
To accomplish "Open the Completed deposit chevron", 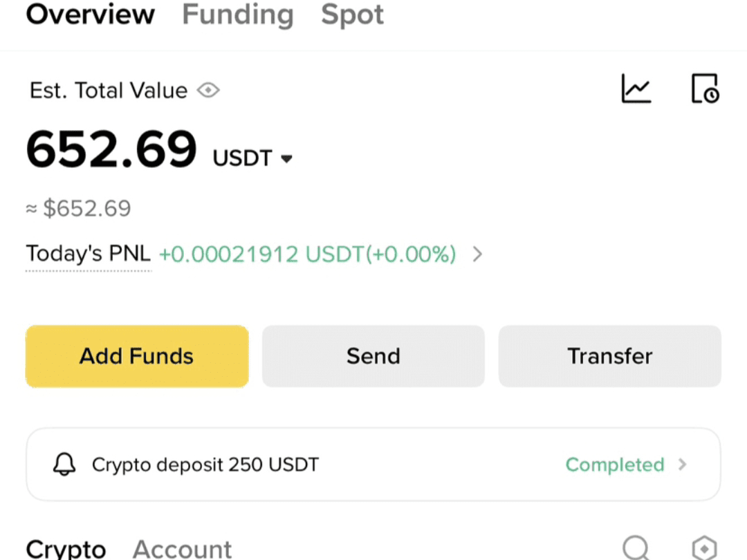I will pos(682,465).
